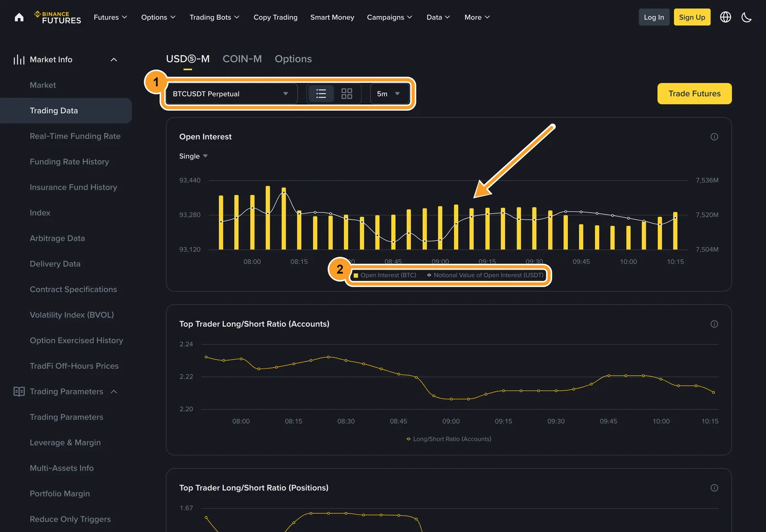Screen dimensions: 766x532
Task: Go to the home icon
Action: pyautogui.click(x=19, y=17)
